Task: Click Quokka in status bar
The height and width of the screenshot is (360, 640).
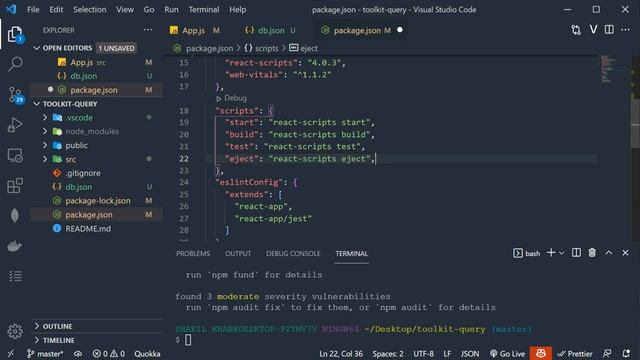Action: point(147,354)
